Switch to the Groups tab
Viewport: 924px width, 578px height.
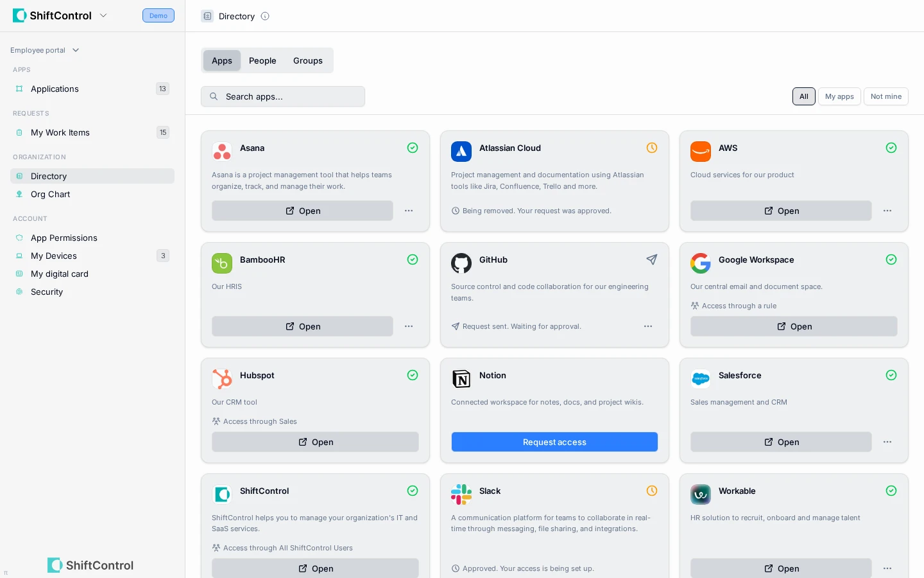tap(308, 60)
